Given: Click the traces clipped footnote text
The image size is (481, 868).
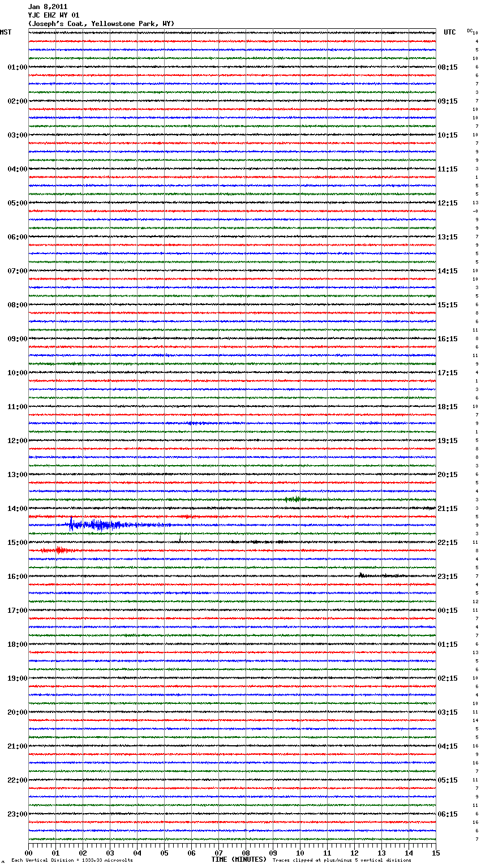Looking at the screenshot, I should click(x=342, y=861).
